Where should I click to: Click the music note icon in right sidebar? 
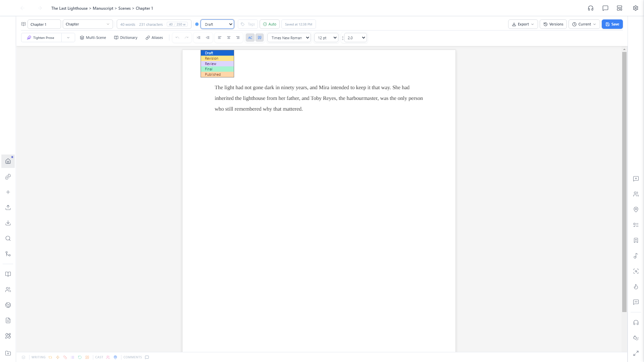point(636,256)
